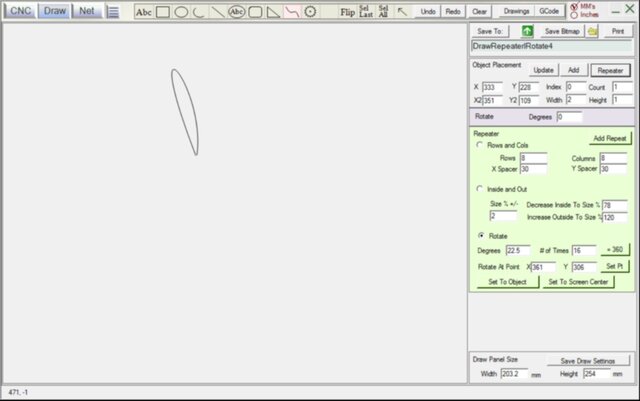640x401 pixels.
Task: Choose the arrow pointer select tool
Action: 402,12
